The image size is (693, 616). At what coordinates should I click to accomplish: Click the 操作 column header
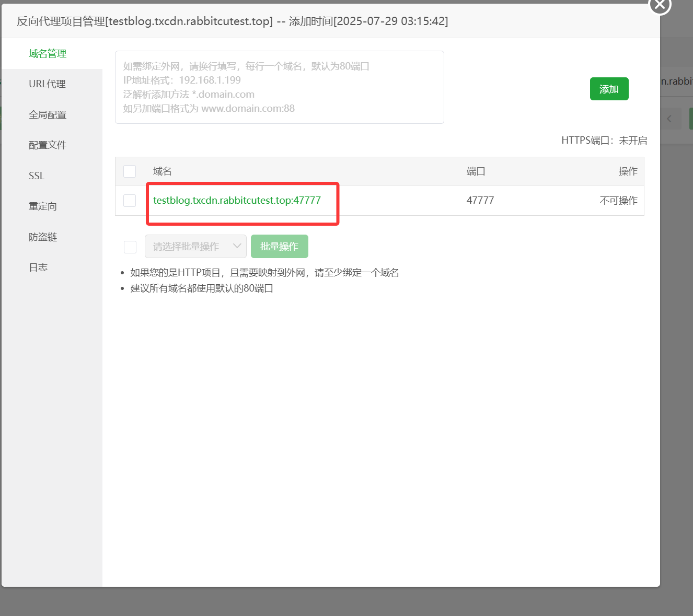click(628, 171)
